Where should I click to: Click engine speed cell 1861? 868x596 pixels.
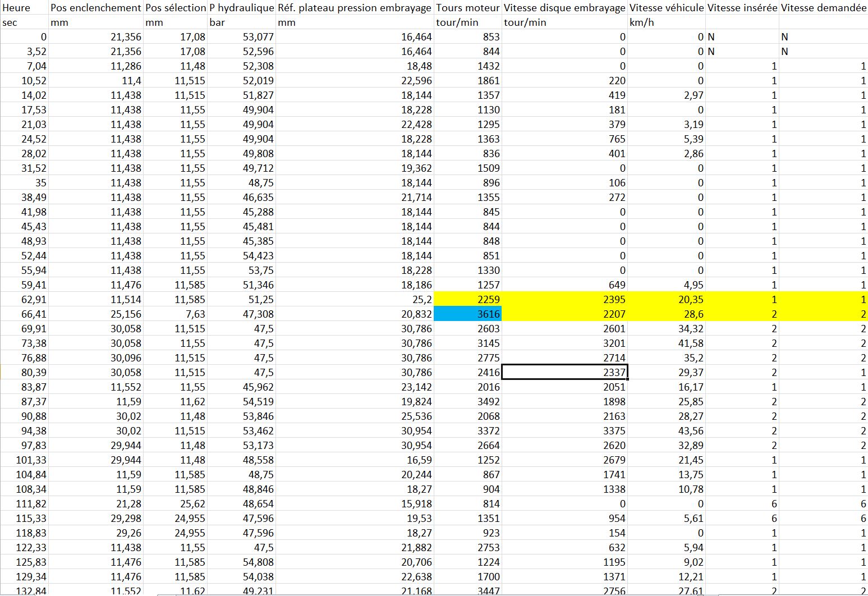tap(468, 80)
